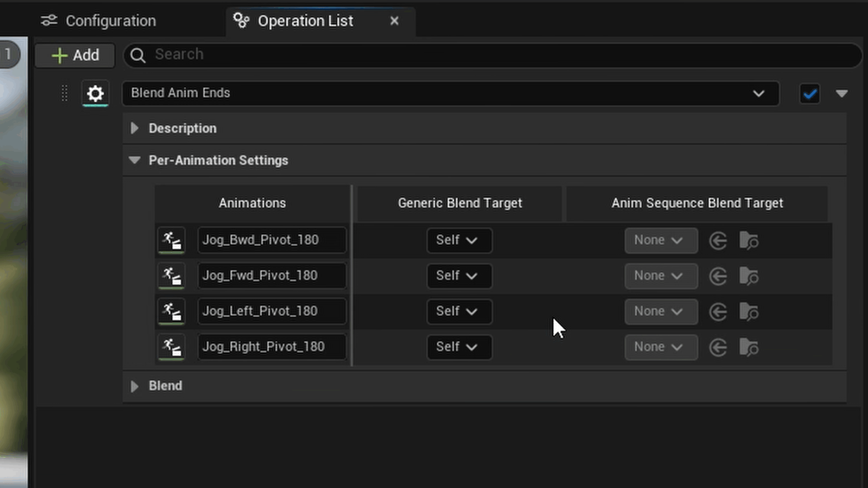
Task: Click the Jog_Left_Pivot_180 animation sequence icon
Action: pyautogui.click(x=171, y=311)
